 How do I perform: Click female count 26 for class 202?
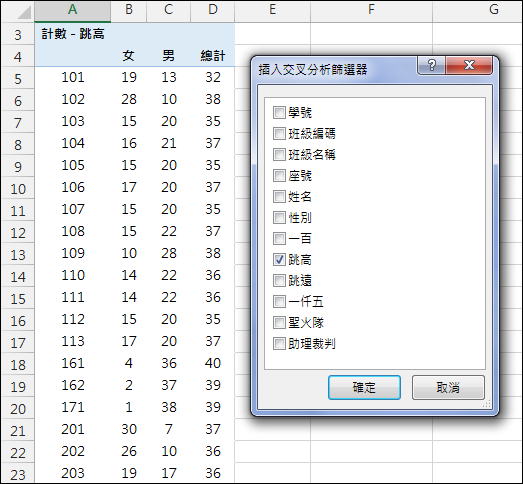[129, 452]
